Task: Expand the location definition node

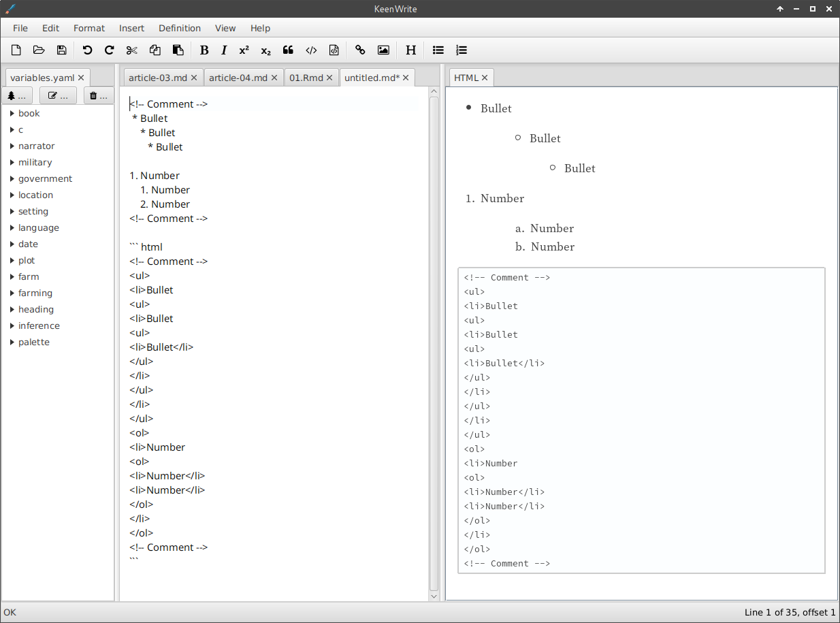Action: (x=12, y=195)
